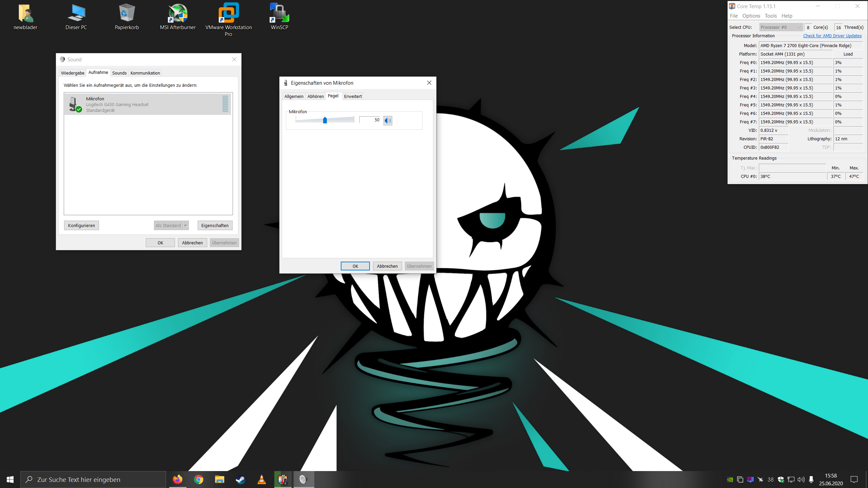
Task: Open the Select CPU Processor dropdown
Action: pyautogui.click(x=781, y=27)
